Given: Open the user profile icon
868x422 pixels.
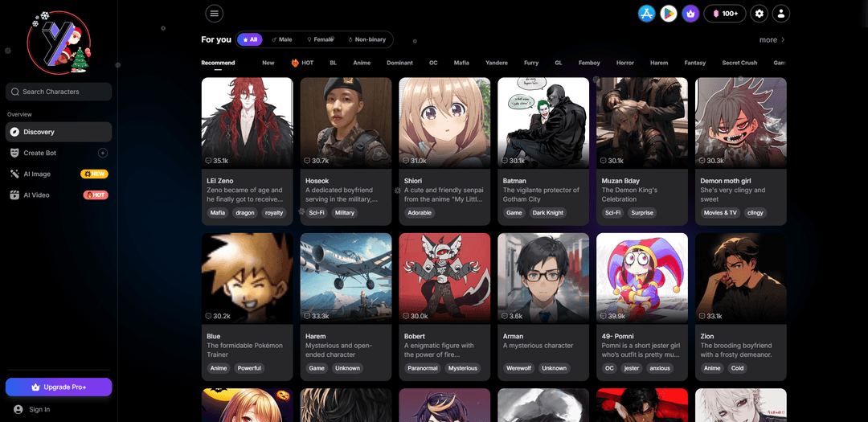Looking at the screenshot, I should [x=781, y=14].
